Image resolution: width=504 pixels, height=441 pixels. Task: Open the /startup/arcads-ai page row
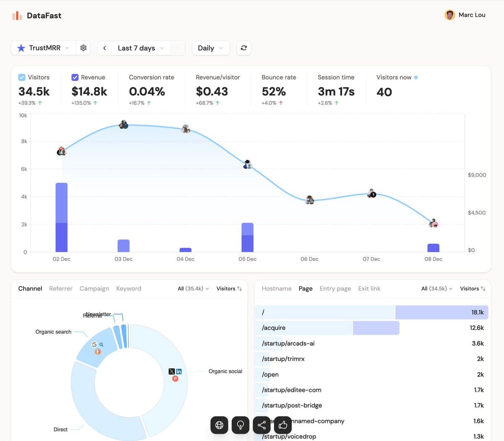pos(371,343)
